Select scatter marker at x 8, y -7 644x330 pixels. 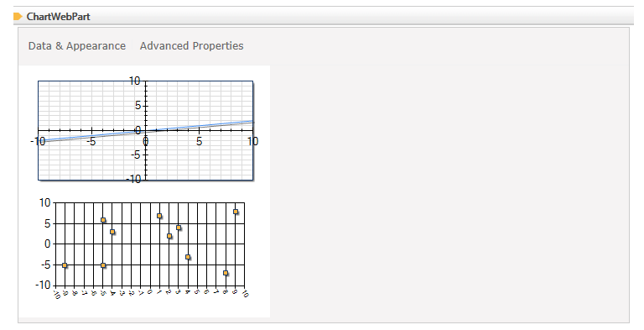click(226, 273)
